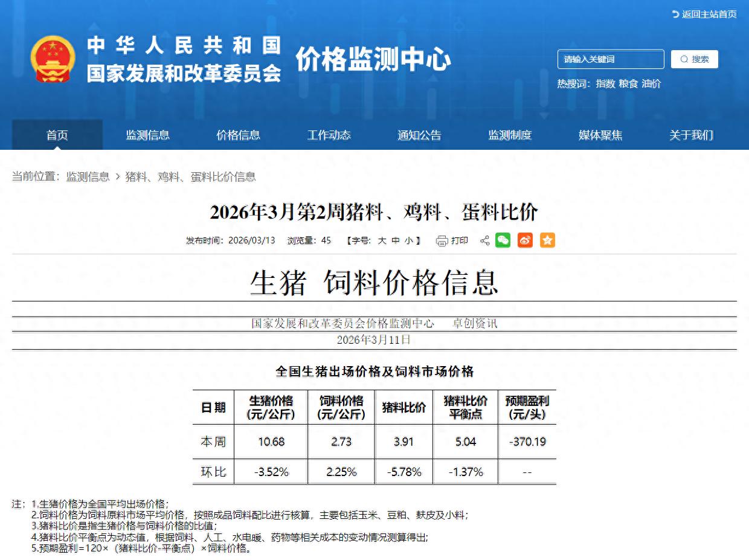Screen dimensions: 749x560
Task: Click the orange star favorites icon
Action: pyautogui.click(x=547, y=240)
